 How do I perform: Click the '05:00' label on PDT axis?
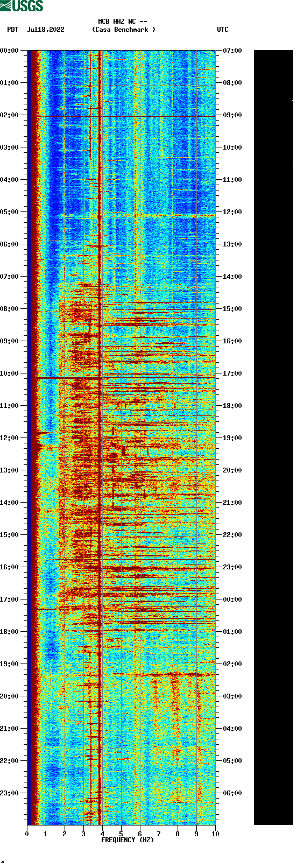9,212
